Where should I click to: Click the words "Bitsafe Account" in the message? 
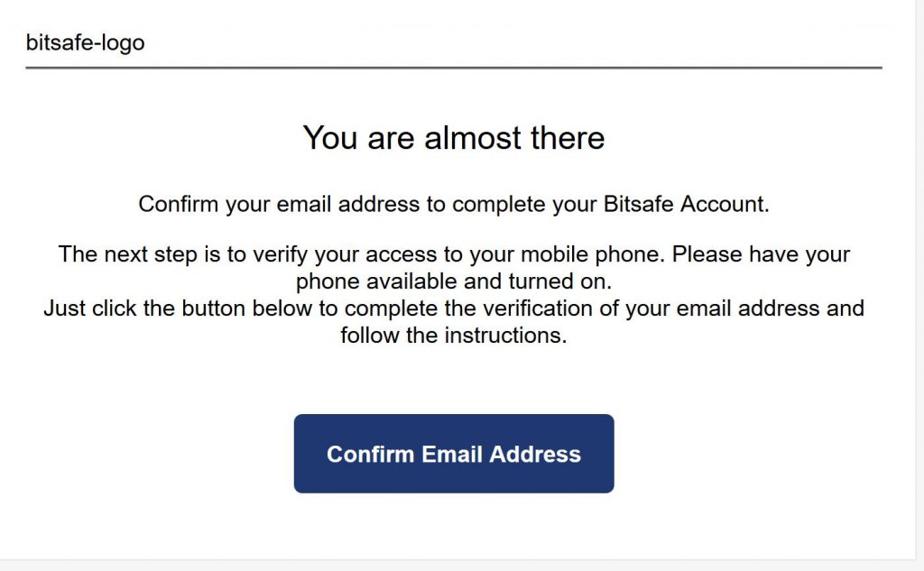[x=687, y=204]
